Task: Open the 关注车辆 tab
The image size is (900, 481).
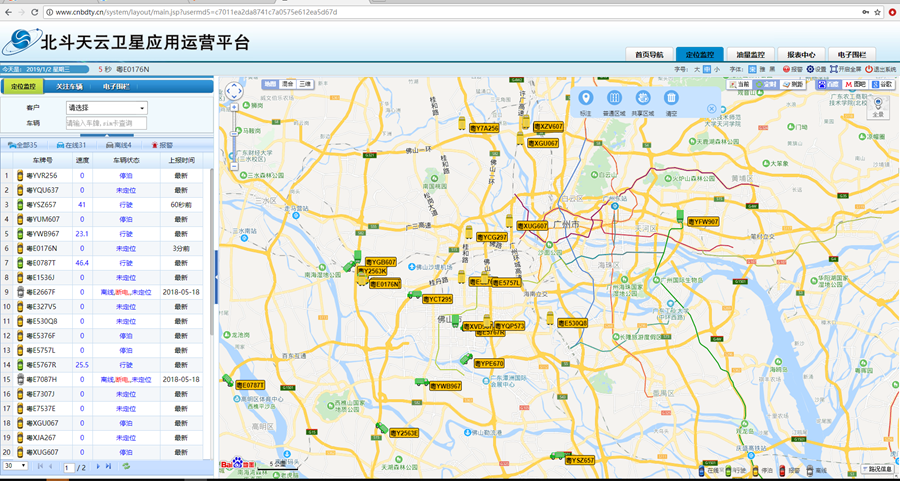Action: pyautogui.click(x=70, y=87)
